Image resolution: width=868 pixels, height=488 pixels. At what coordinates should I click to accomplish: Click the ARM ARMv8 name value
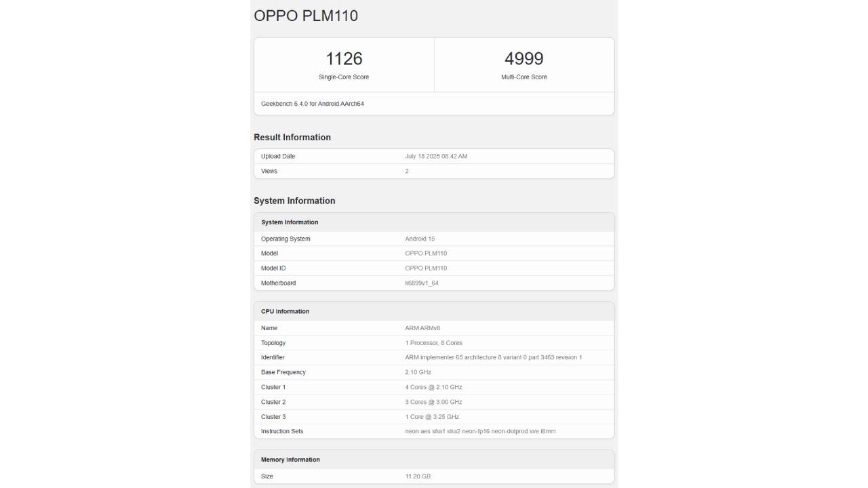[x=422, y=328]
